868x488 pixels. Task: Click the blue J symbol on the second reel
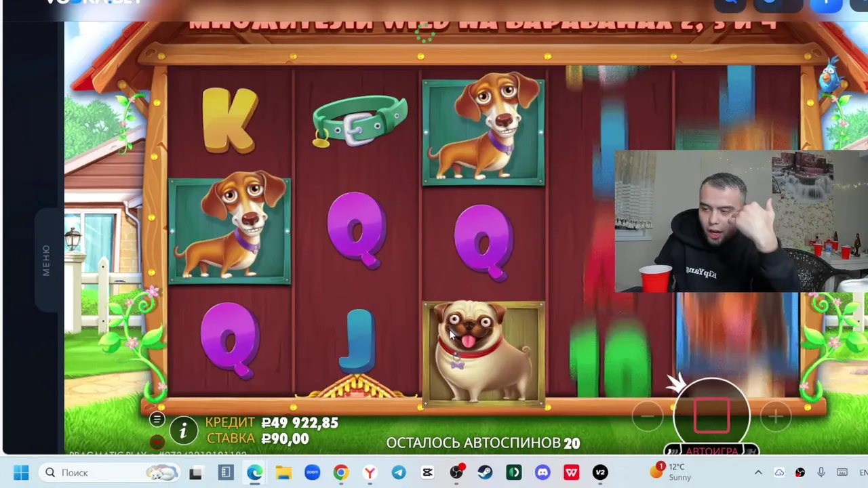coord(357,341)
